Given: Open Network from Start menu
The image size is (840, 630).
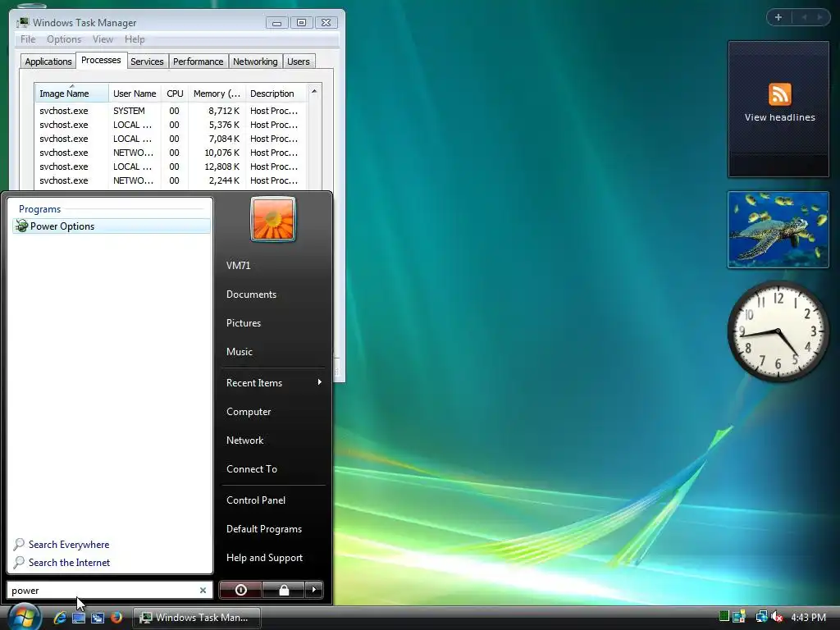Looking at the screenshot, I should 244,441.
